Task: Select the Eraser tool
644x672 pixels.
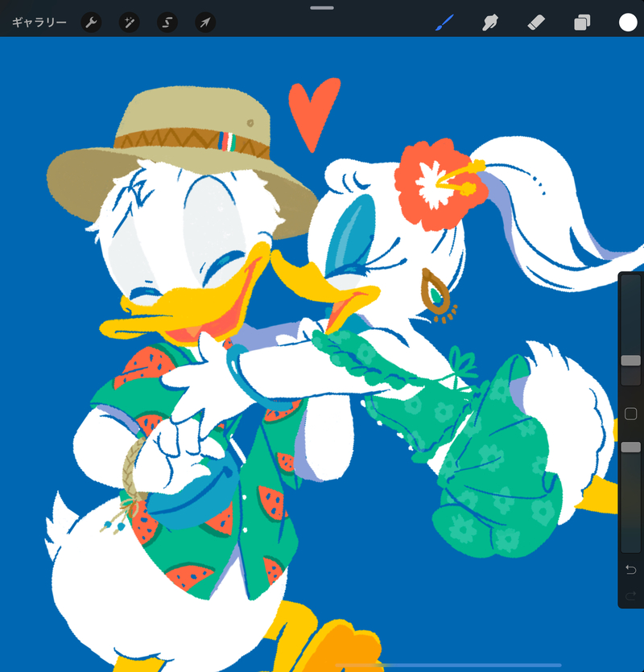Action: (x=536, y=23)
